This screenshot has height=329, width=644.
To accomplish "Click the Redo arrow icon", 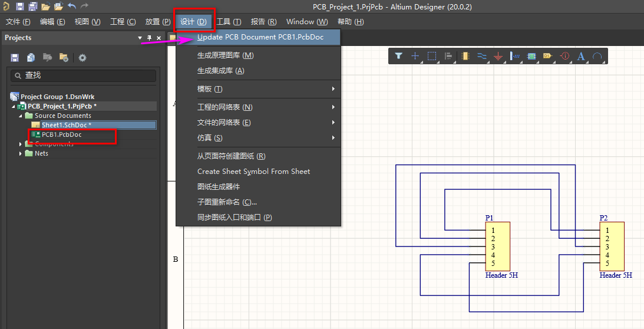I will (x=85, y=6).
